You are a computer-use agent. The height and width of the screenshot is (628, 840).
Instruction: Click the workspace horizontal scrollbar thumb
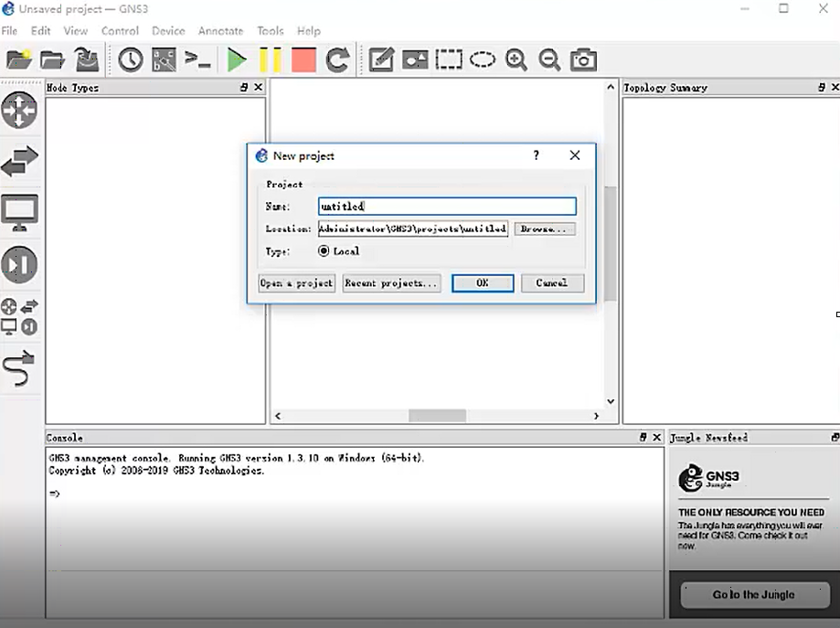437,416
